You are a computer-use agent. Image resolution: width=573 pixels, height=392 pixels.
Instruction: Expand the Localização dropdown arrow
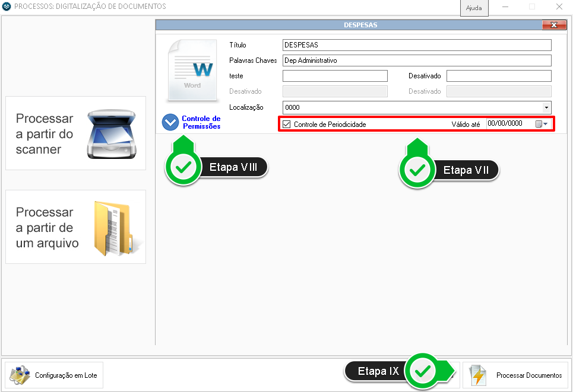546,108
